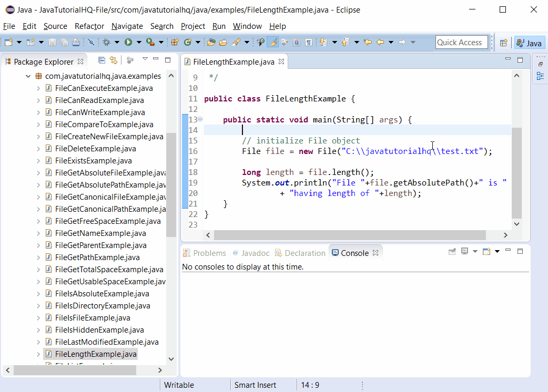Print the file using the Print icon
Viewport: 548px width, 392px height.
76,42
